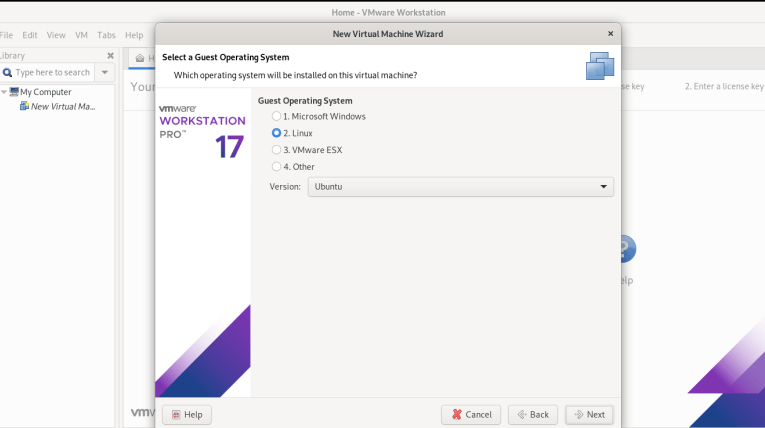Viewport: 765px width, 428px height.
Task: Close the Library panel
Action: click(x=110, y=56)
